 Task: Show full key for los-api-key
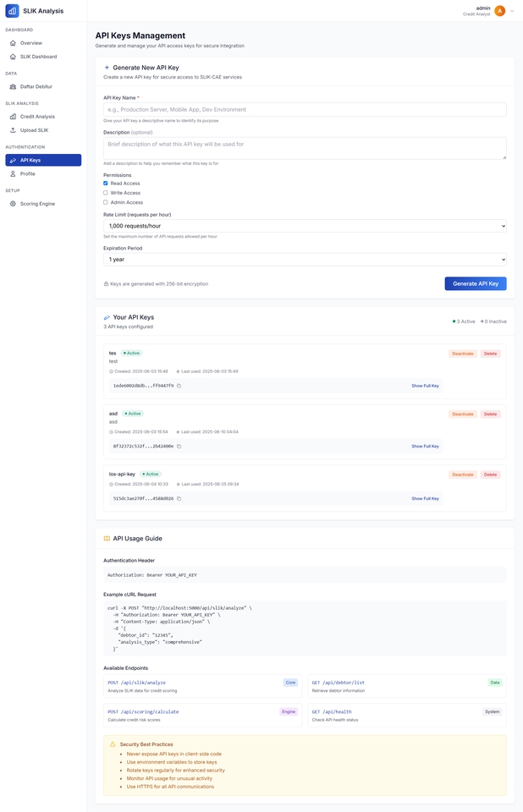click(x=425, y=499)
